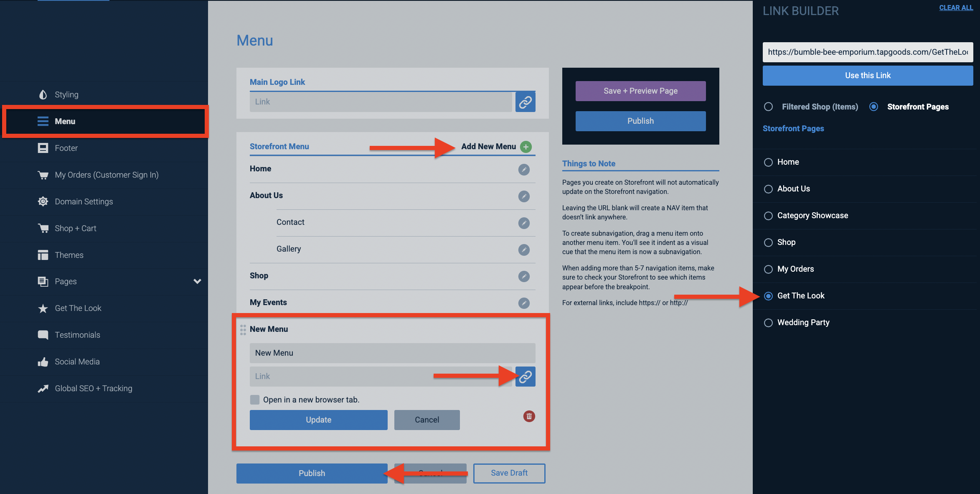The image size is (980, 494).
Task: Open Footer settings in sidebar
Action: [104, 148]
